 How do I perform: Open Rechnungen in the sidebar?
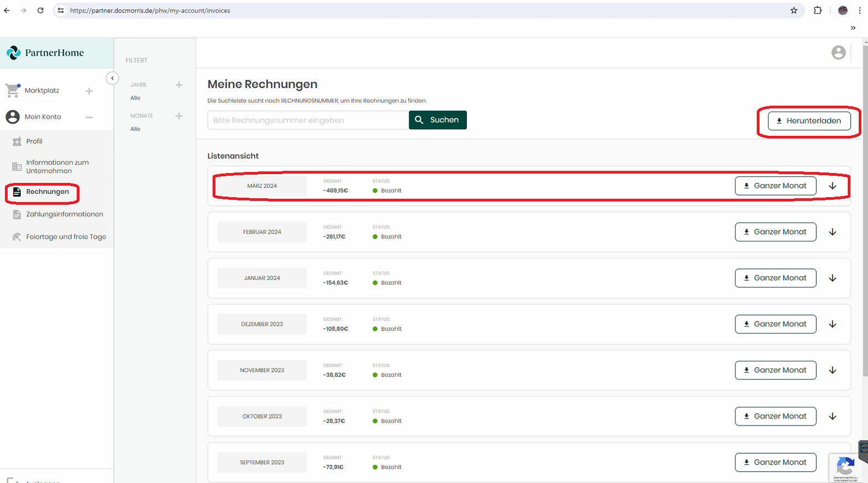point(47,192)
